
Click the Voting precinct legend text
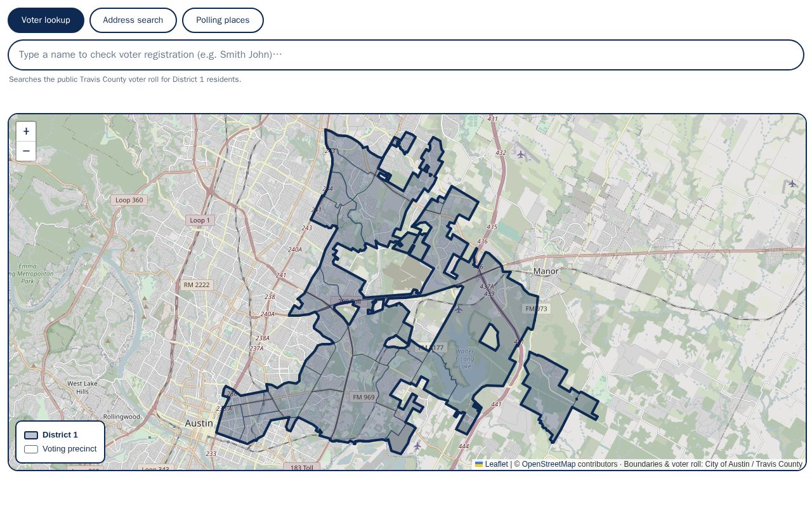[x=70, y=449]
